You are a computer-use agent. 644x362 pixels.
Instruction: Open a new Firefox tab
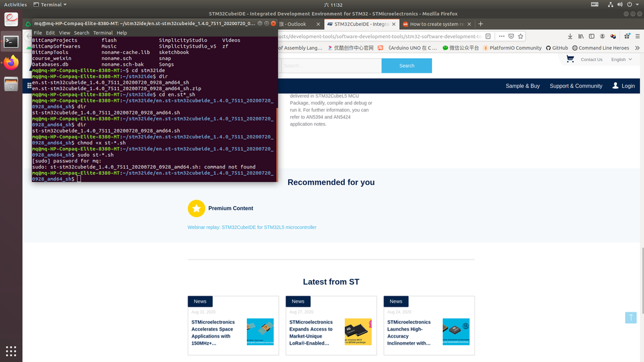[x=480, y=24]
